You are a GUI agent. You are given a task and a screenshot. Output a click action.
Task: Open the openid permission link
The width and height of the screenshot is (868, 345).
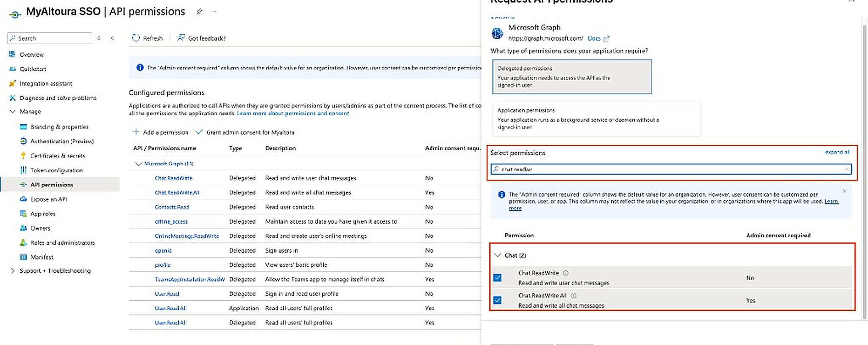pos(163,250)
